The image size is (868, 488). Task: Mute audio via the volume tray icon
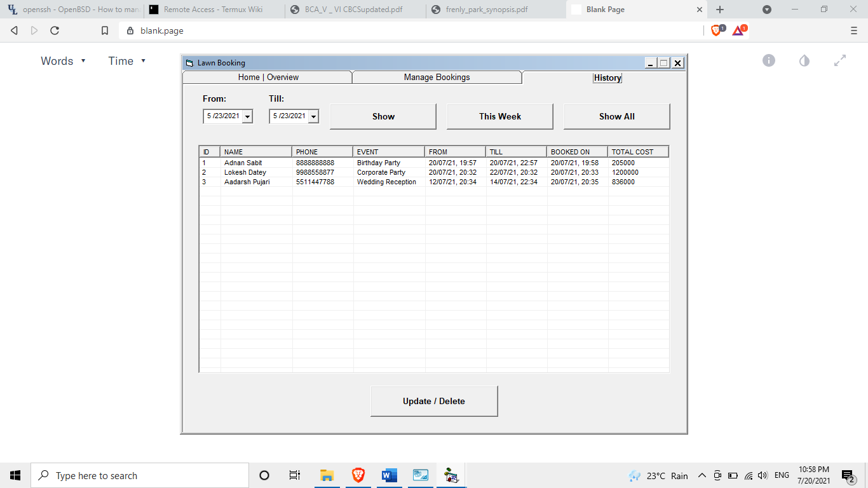point(762,475)
